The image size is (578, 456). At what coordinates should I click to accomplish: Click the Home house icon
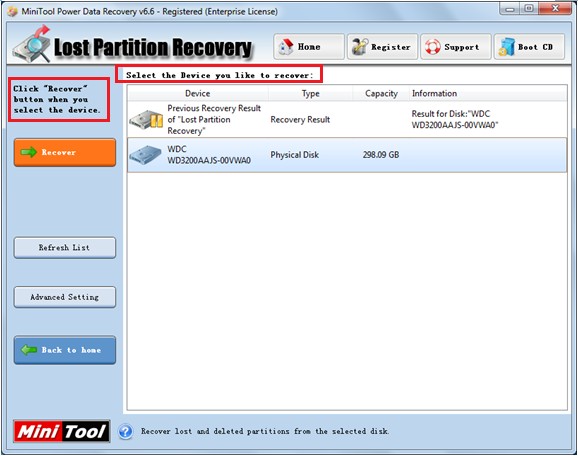[286, 47]
